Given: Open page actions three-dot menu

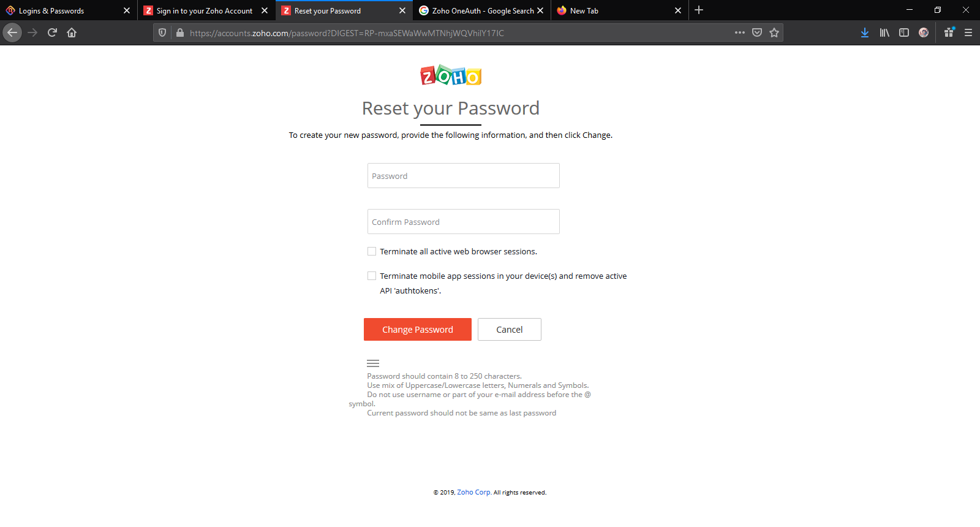Looking at the screenshot, I should click(x=740, y=32).
